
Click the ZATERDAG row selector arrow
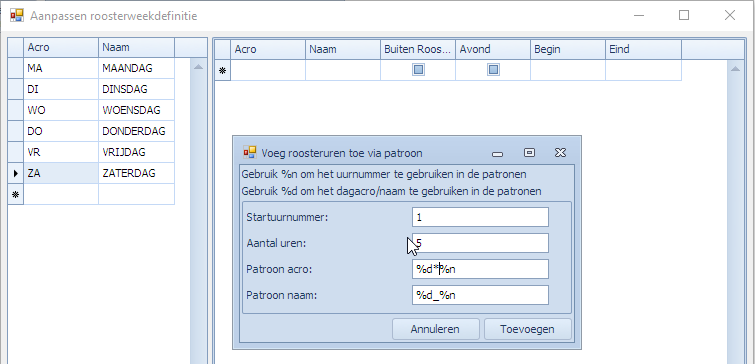click(x=16, y=173)
